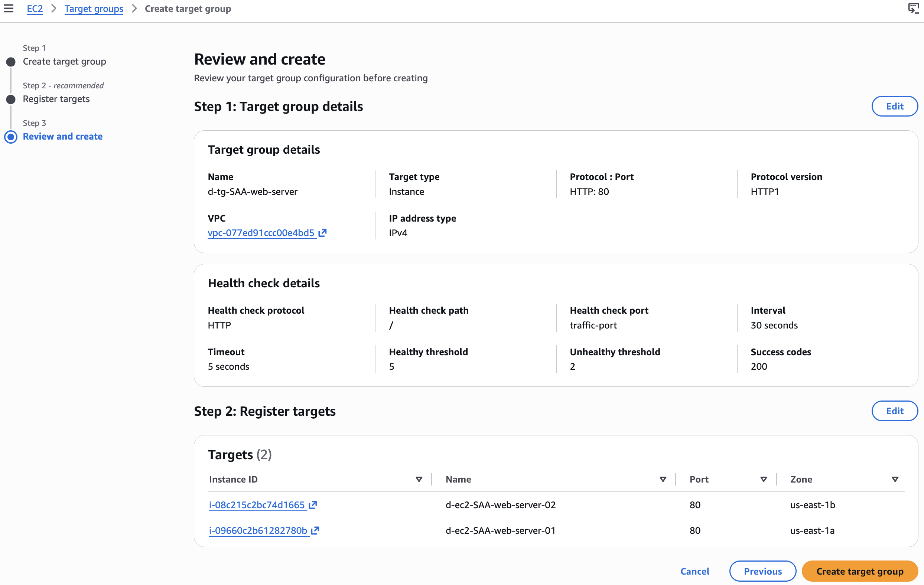Sort targets by Instance ID column arrow
This screenshot has width=924, height=585.
(x=419, y=479)
